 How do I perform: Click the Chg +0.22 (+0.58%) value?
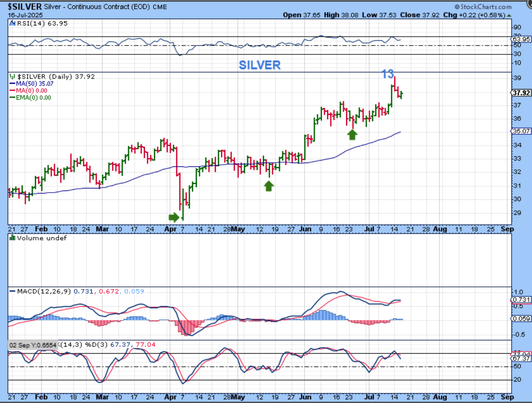[x=474, y=15]
